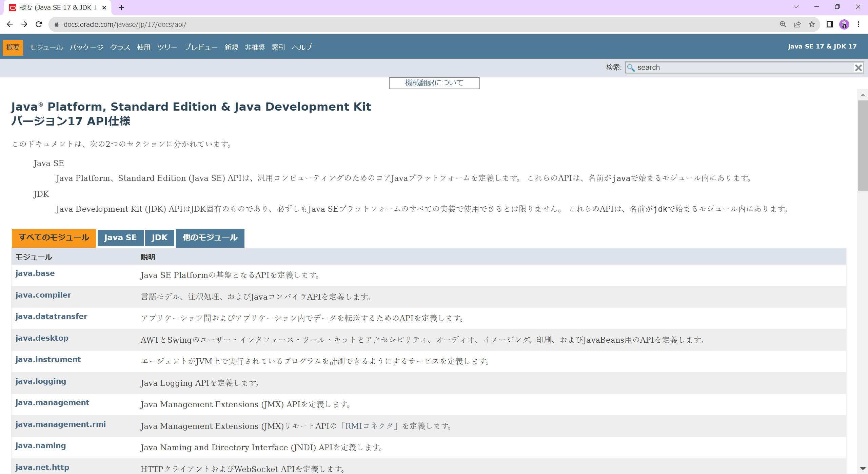Open the tab search chevron
This screenshot has height=474, width=868.
(796, 7)
